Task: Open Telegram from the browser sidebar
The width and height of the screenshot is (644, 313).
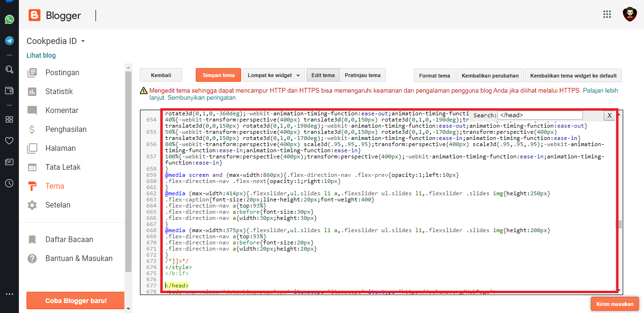Action: coord(9,41)
